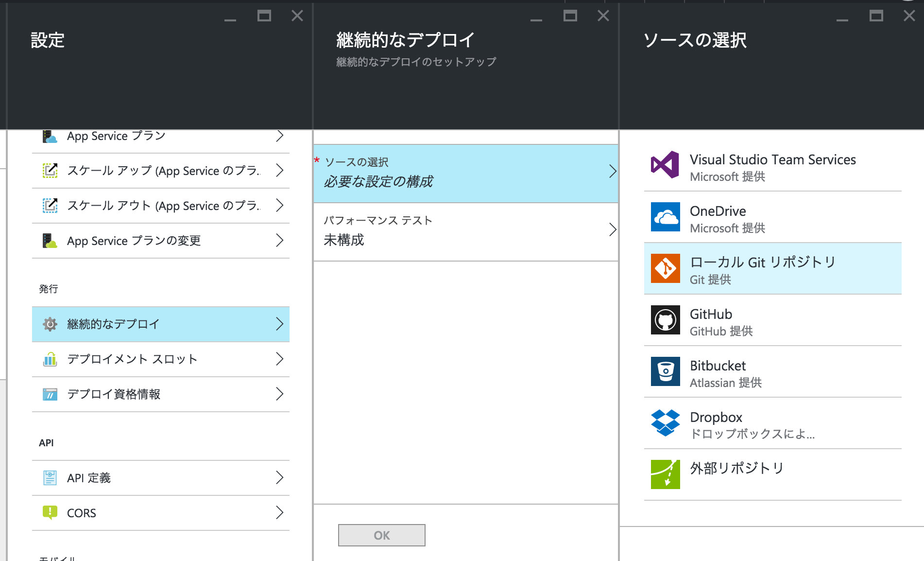This screenshot has height=561, width=924.
Task: Click the デプロイメント スロット chart icon
Action: [50, 359]
